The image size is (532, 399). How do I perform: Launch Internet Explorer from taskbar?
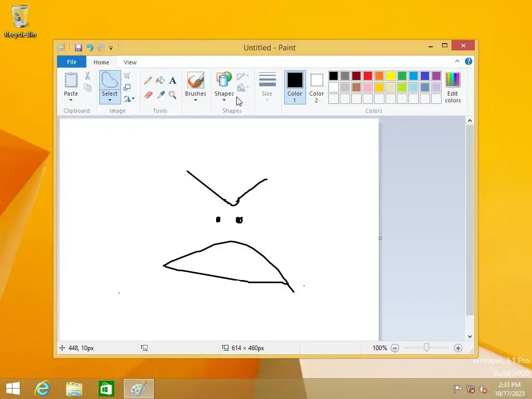pos(43,388)
